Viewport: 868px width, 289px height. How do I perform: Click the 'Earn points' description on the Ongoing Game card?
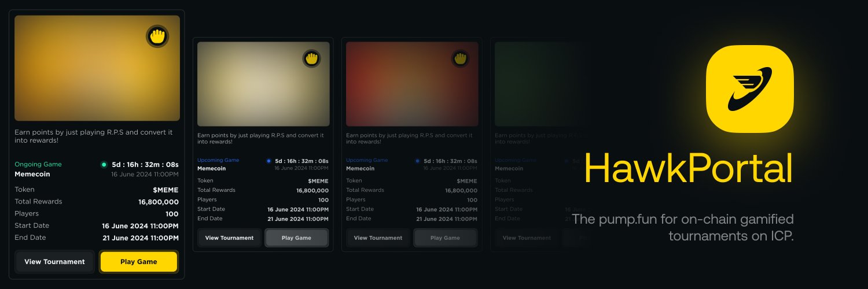pyautogui.click(x=94, y=136)
